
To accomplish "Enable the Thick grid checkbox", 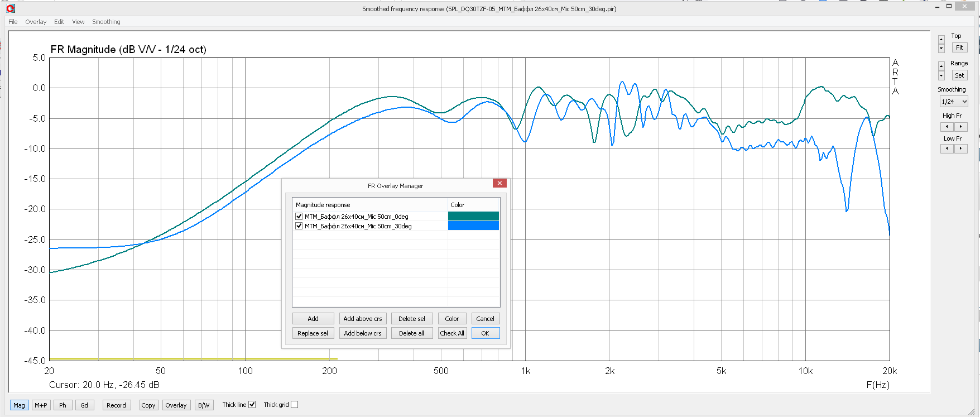I will click(x=295, y=405).
